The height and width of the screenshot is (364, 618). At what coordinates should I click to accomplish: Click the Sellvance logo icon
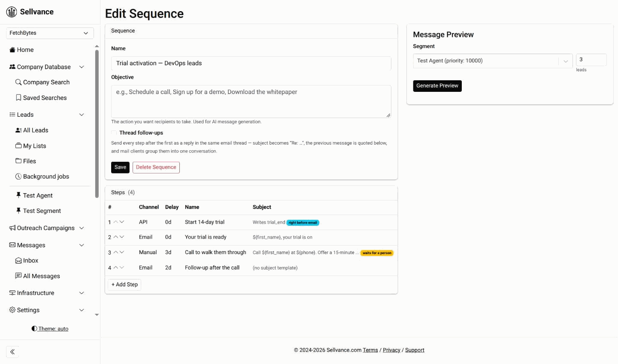click(12, 12)
